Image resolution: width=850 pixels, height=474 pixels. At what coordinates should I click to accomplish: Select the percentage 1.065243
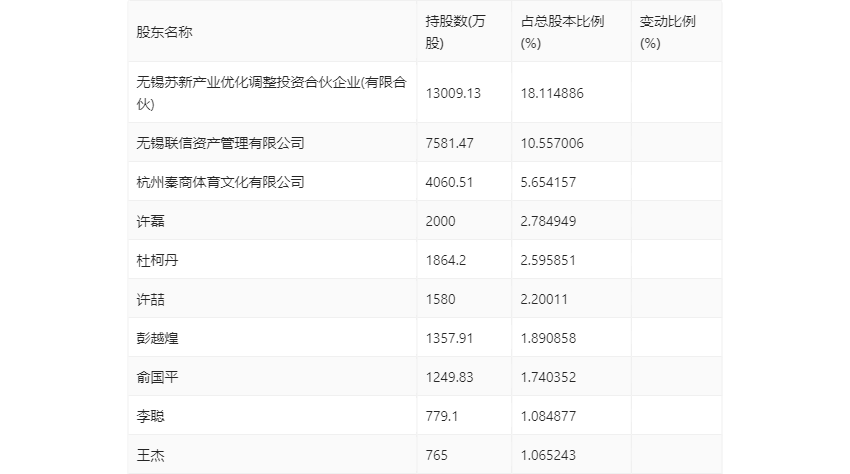pyautogui.click(x=548, y=456)
